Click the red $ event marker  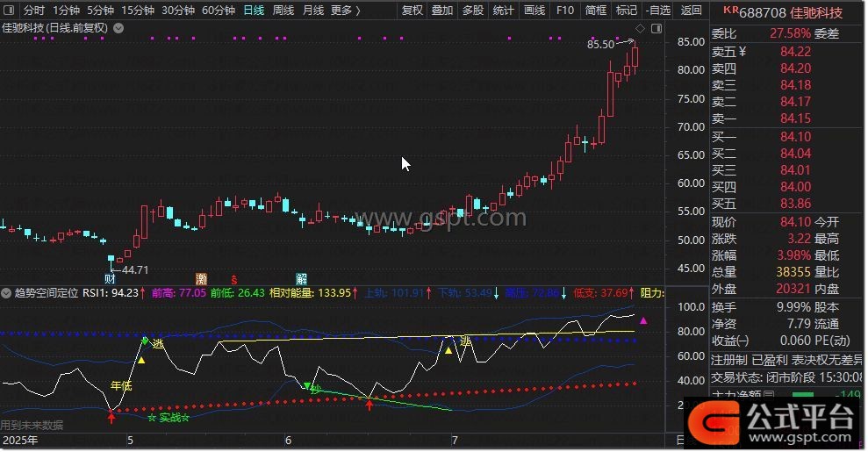click(x=234, y=279)
